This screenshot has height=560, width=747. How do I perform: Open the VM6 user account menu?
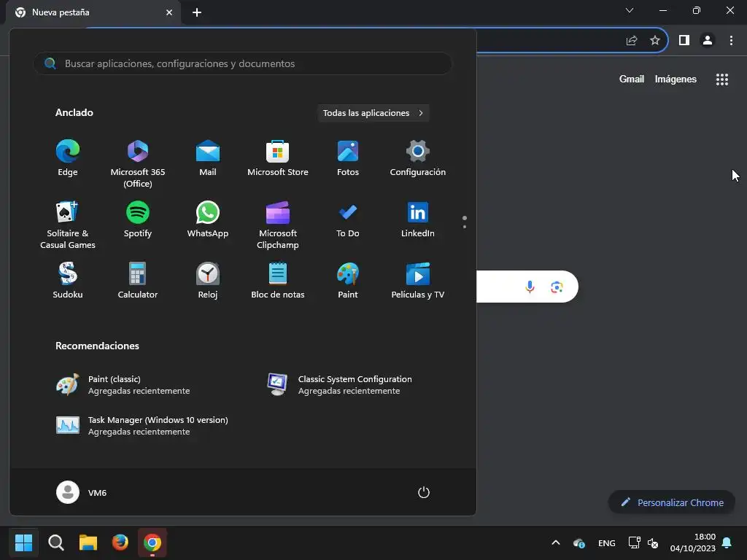(82, 492)
